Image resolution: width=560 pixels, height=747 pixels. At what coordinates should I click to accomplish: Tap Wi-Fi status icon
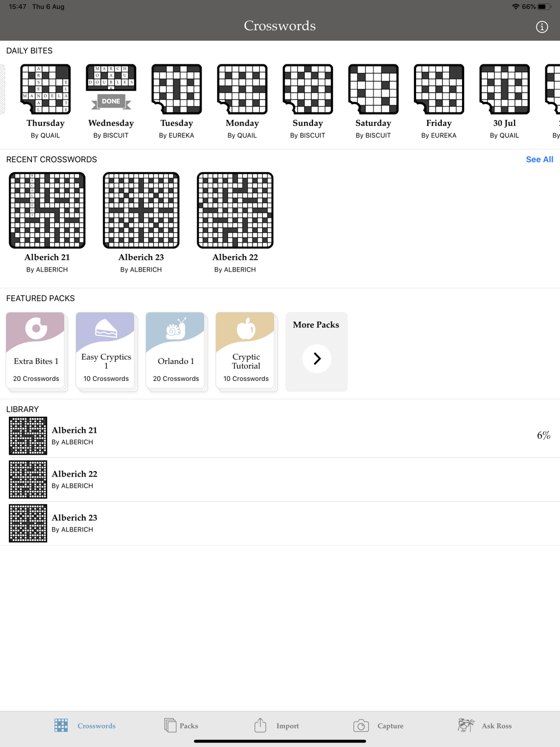tap(515, 7)
